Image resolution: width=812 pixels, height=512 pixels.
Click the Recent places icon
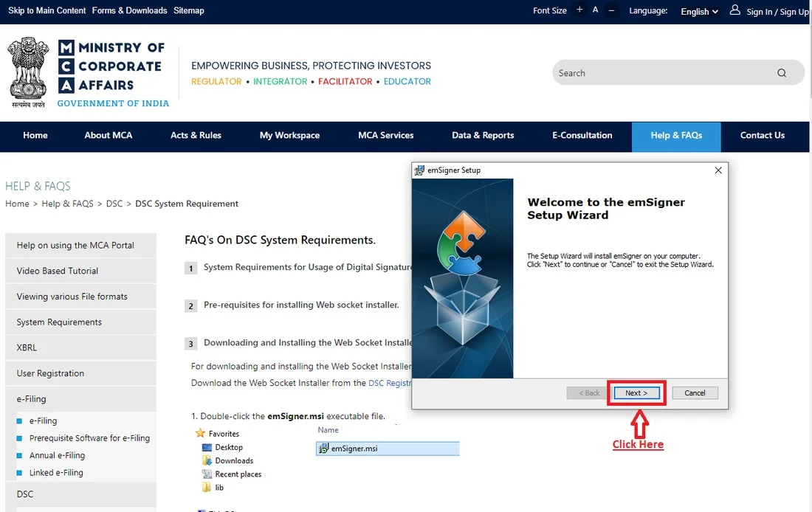[x=207, y=474]
